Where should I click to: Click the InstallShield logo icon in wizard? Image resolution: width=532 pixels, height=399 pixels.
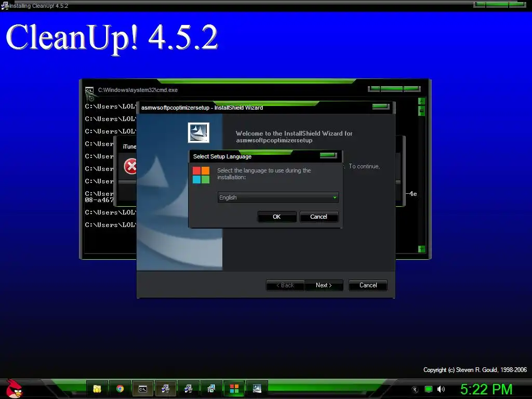[198, 132]
